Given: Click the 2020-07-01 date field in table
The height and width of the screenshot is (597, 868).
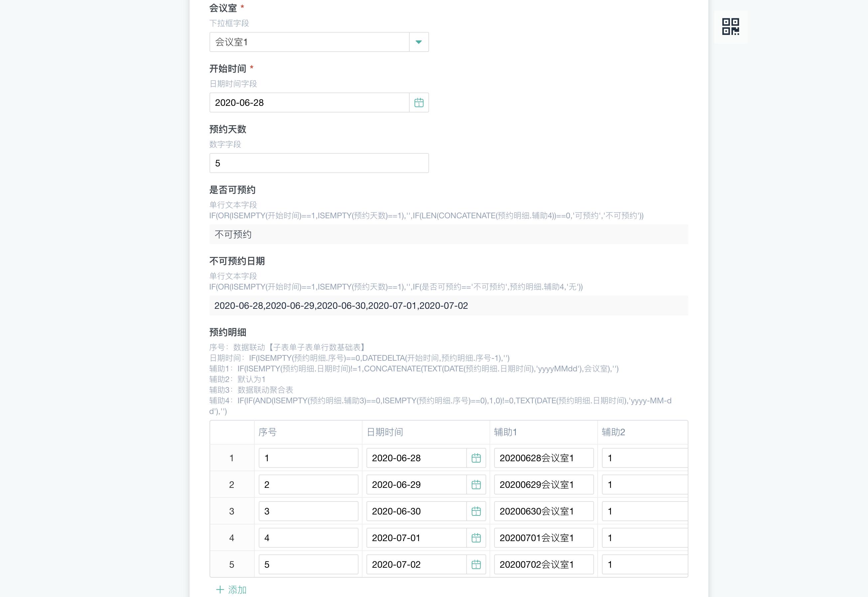Looking at the screenshot, I should pos(416,538).
